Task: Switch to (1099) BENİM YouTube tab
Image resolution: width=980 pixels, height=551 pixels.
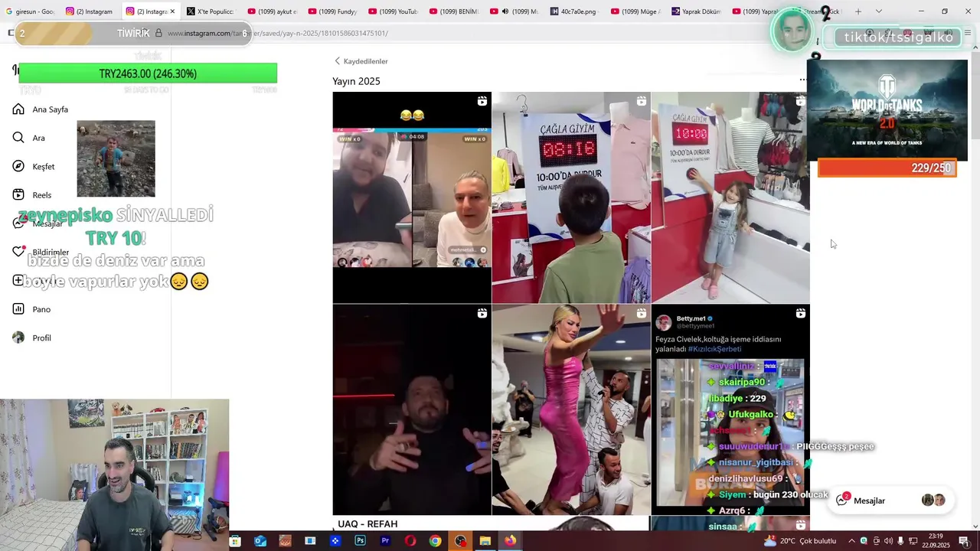Action: coord(454,11)
